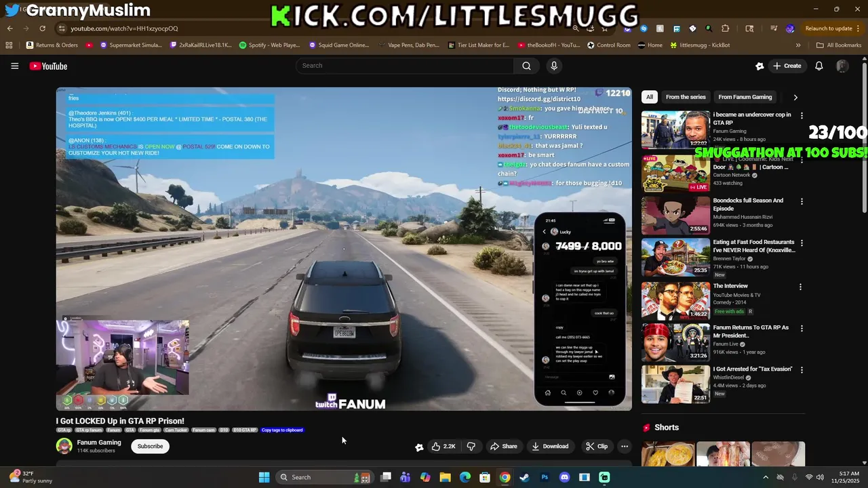
Task: Open Cartoon Network LIVE thumbnail
Action: 675,174
